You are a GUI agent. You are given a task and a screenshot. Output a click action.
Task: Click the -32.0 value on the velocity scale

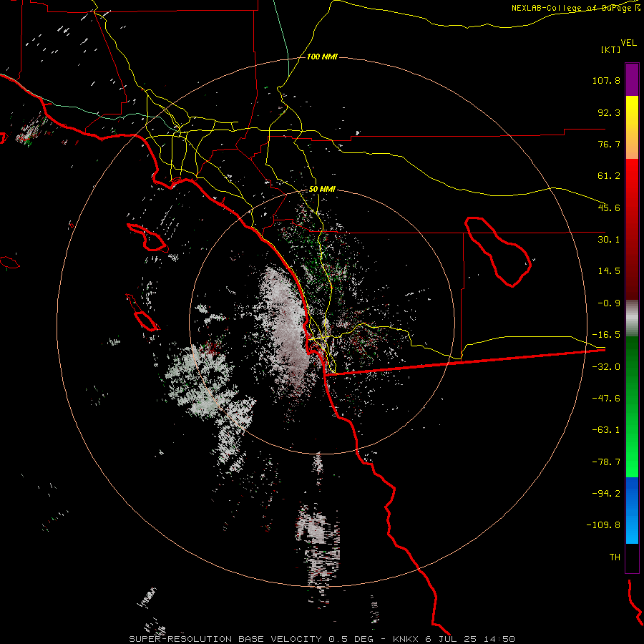click(606, 367)
